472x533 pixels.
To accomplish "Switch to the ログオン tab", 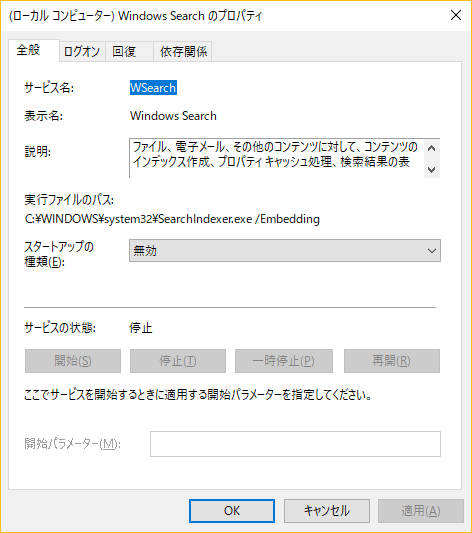I will 82,52.
